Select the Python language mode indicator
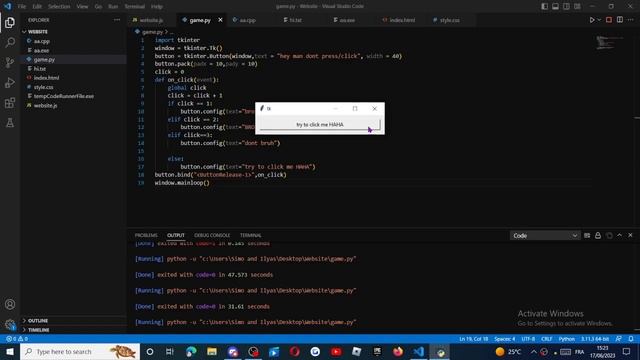Screen dimensions: 640x360 click(567, 339)
